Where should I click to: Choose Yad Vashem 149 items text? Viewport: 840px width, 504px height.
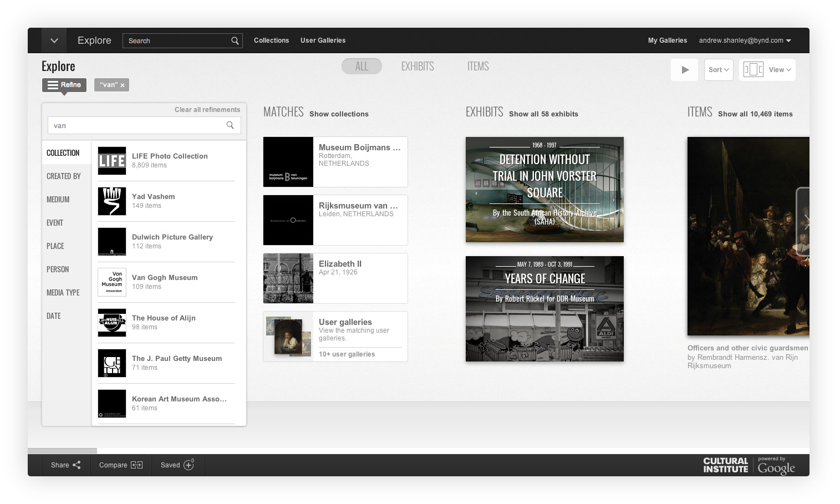coord(154,201)
